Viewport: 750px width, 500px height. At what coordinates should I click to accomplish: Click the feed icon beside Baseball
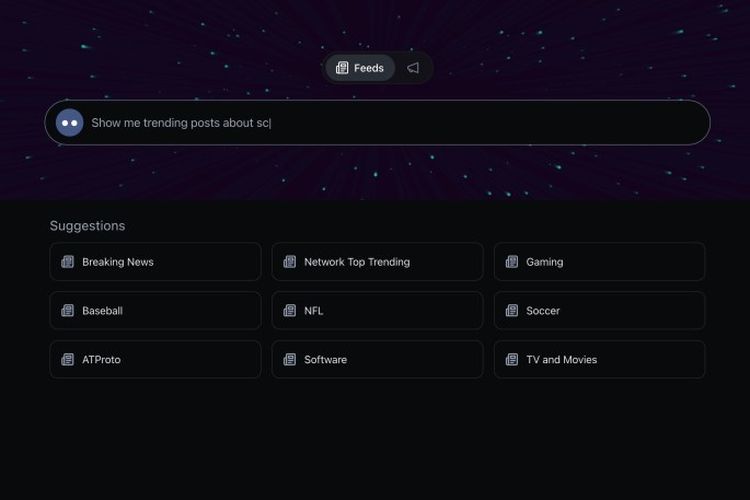click(68, 311)
